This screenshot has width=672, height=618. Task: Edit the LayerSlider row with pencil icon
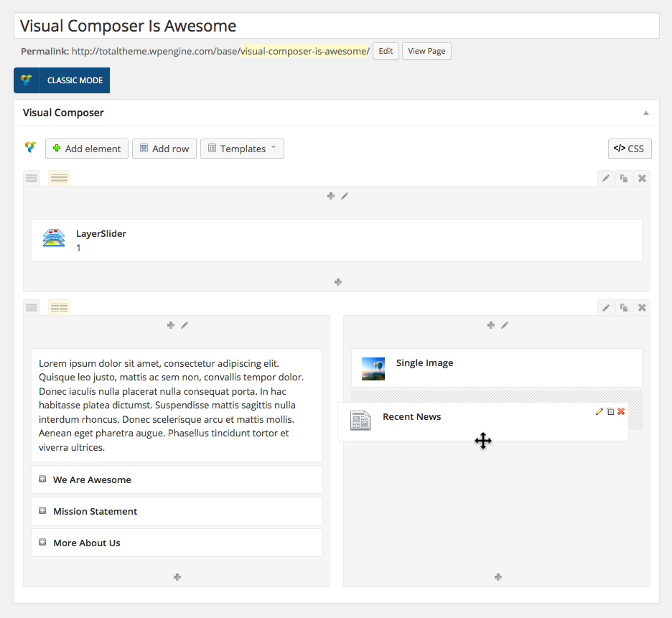coord(605,178)
